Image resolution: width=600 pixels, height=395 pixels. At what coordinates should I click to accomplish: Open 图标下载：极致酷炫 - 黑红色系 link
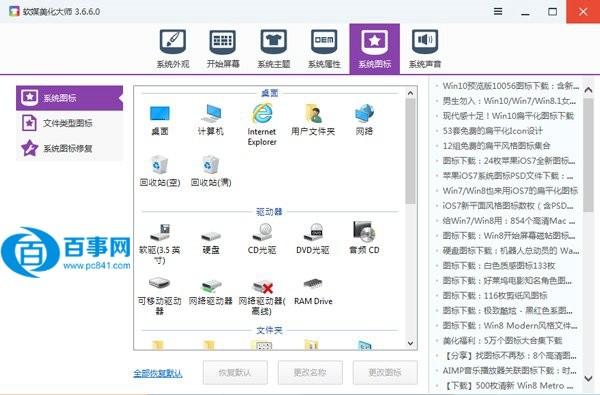(x=507, y=310)
